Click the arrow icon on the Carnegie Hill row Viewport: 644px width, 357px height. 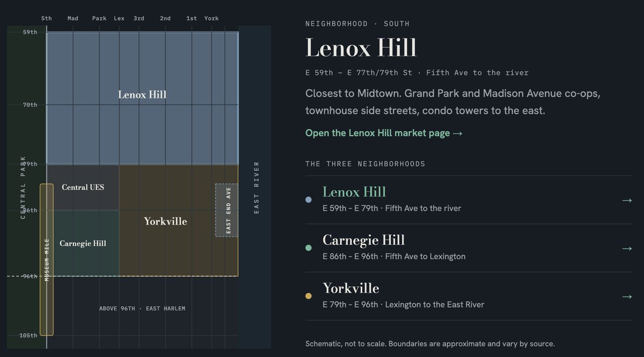[x=627, y=248]
